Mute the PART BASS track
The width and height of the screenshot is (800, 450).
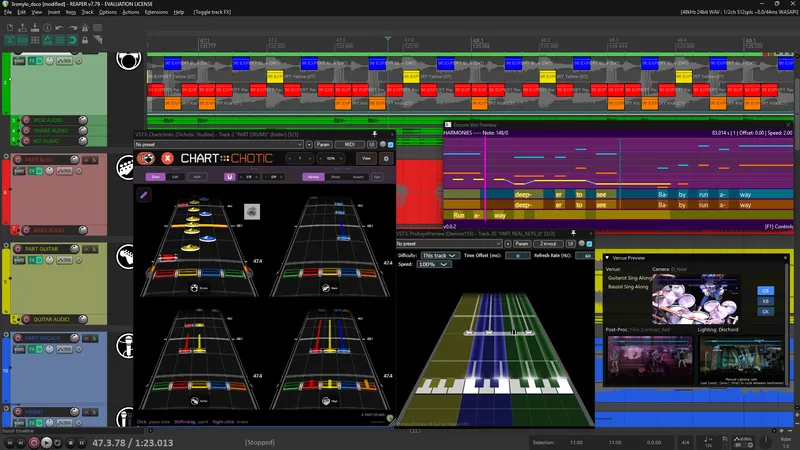coord(86,160)
